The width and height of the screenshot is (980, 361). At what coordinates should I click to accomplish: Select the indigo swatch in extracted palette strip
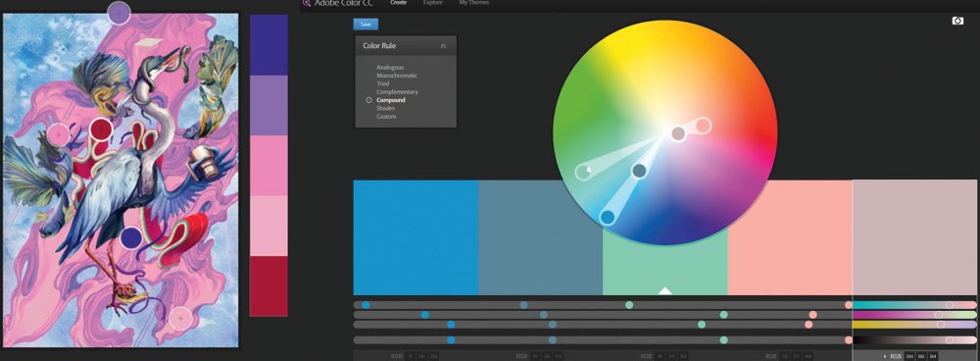click(269, 44)
